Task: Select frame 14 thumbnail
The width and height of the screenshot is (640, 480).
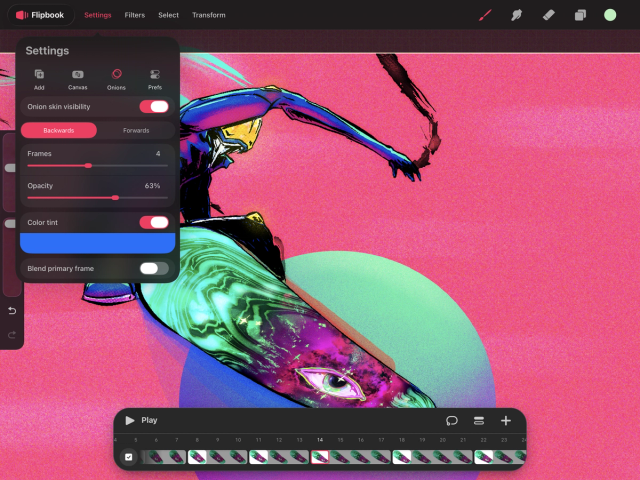Action: pyautogui.click(x=320, y=457)
